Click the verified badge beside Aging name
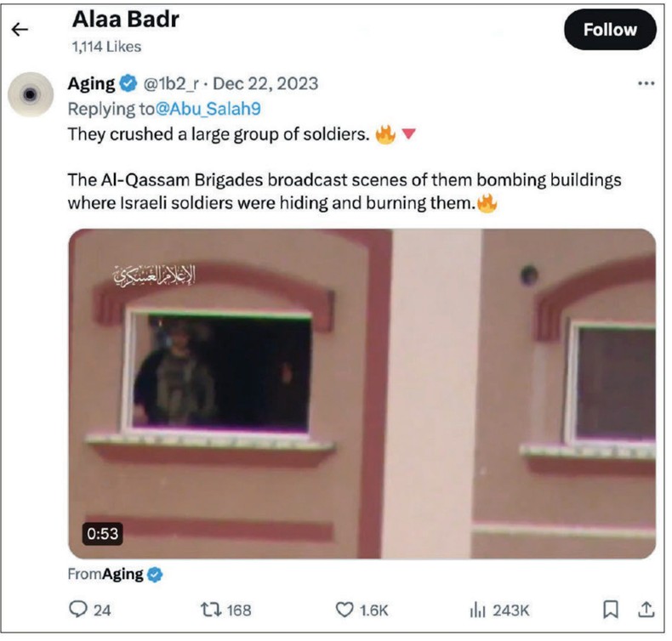Screen dimensions: 672x641 128,83
